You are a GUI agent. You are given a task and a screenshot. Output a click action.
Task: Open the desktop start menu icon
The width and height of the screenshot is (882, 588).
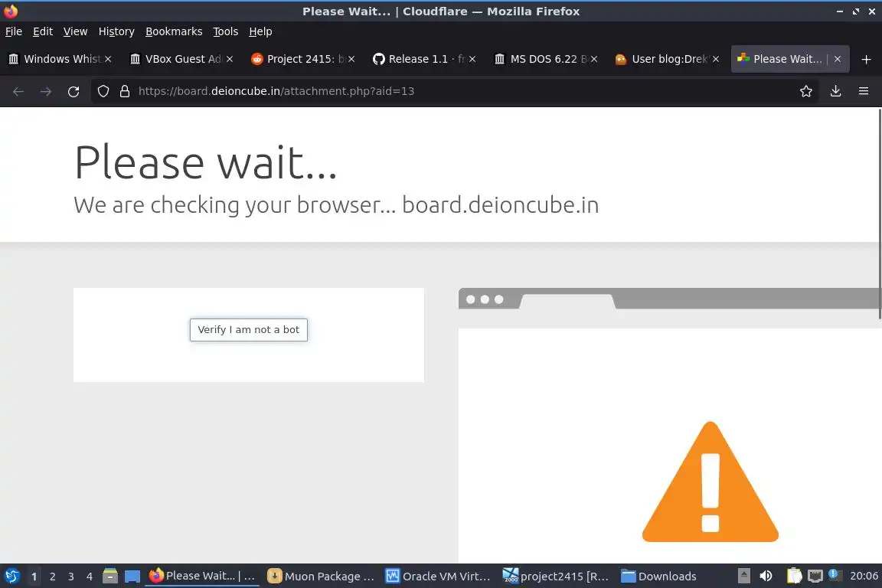[x=11, y=576]
